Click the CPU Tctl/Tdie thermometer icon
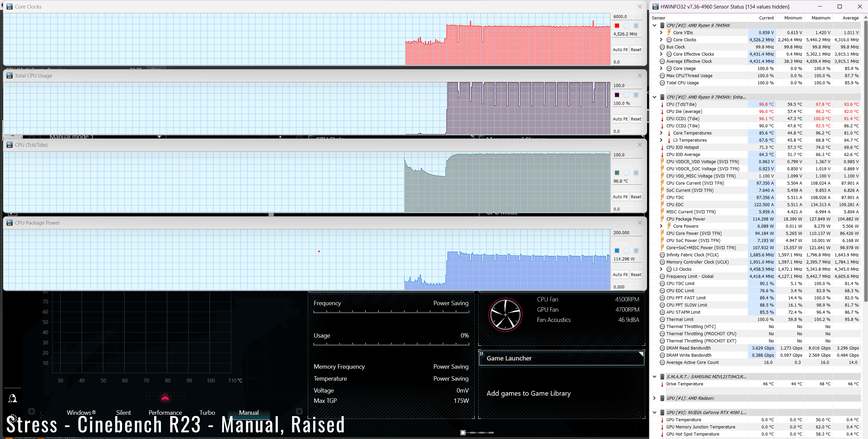Screen dimensions: 868x439 tap(662, 104)
